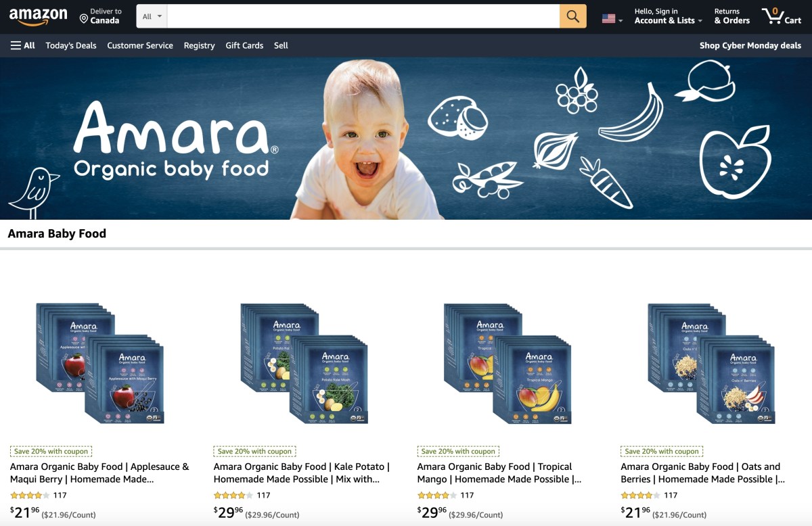Viewport: 812px width, 526px height.
Task: Open the shopping cart icon
Action: click(x=781, y=16)
